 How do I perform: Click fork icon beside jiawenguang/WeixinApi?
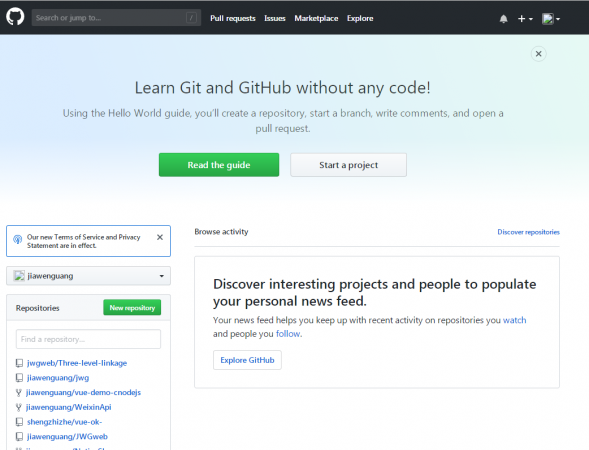tap(18, 407)
